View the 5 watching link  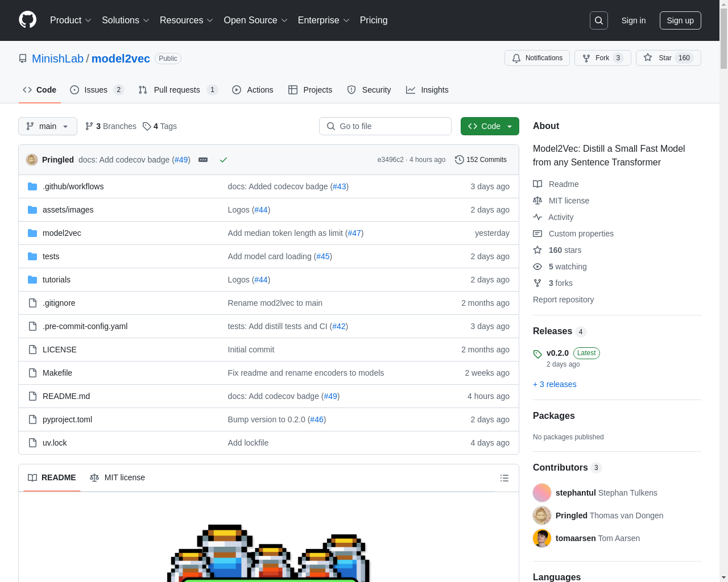point(560,267)
